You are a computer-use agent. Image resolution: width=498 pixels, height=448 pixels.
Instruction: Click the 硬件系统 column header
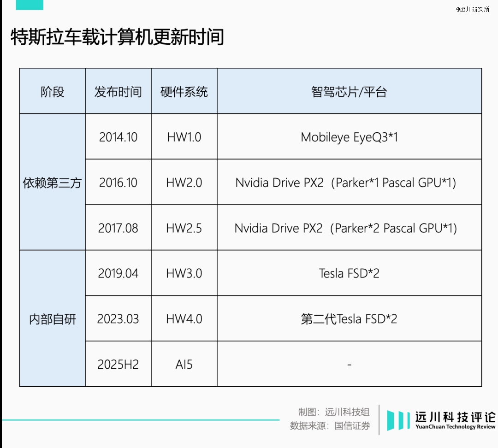(184, 91)
